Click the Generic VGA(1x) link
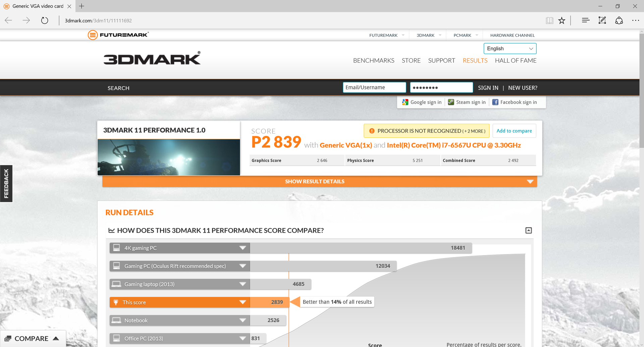644x347 pixels. click(346, 145)
